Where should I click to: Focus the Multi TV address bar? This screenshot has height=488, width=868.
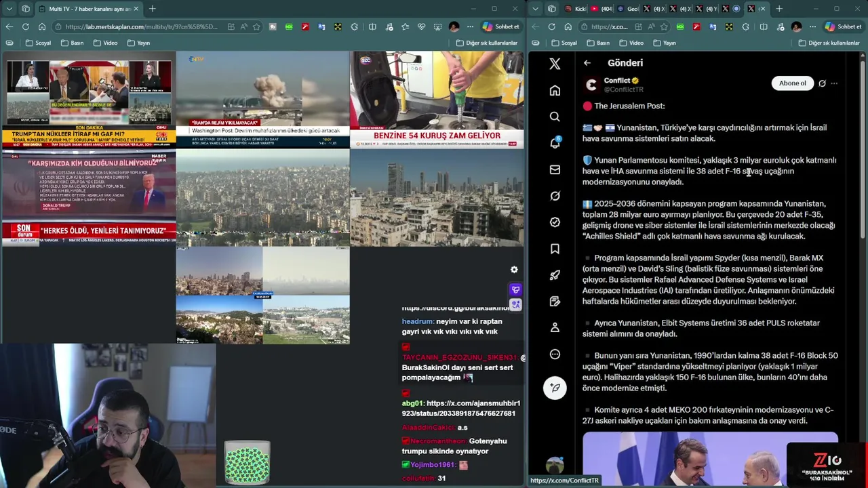click(x=142, y=26)
